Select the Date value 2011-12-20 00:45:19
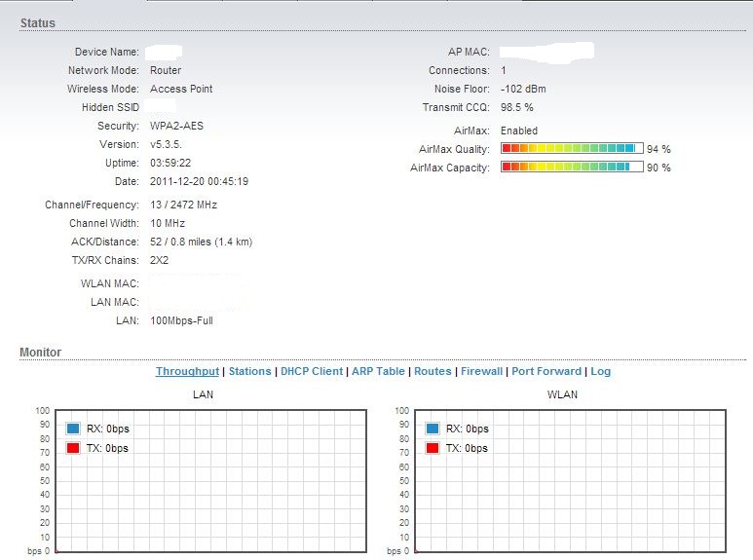Screen dimensions: 753x560 coord(200,181)
